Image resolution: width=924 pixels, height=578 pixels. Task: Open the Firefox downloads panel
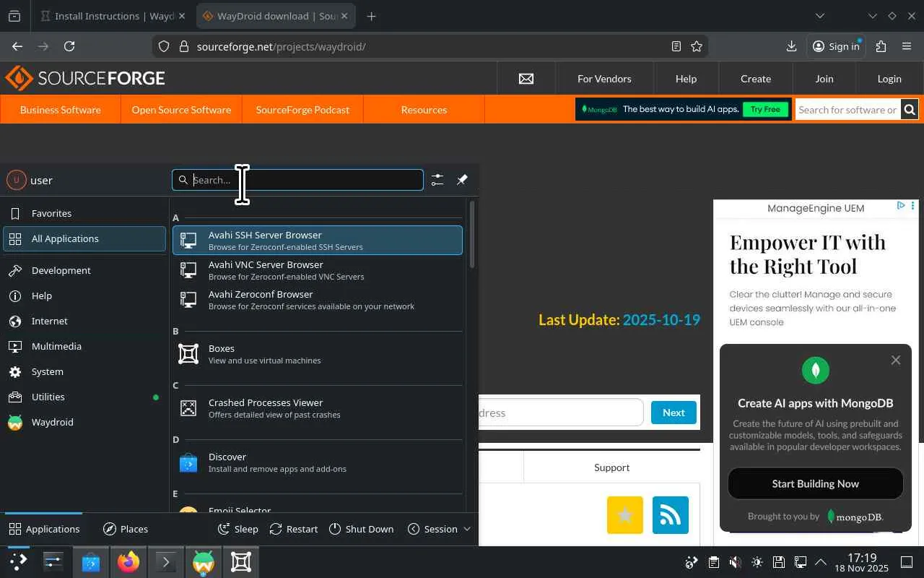pos(791,46)
